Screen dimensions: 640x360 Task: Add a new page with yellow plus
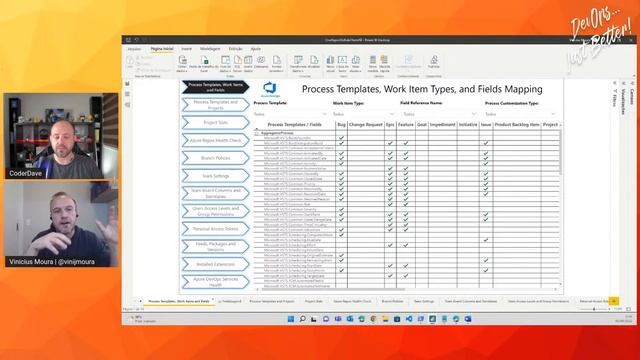(x=614, y=301)
